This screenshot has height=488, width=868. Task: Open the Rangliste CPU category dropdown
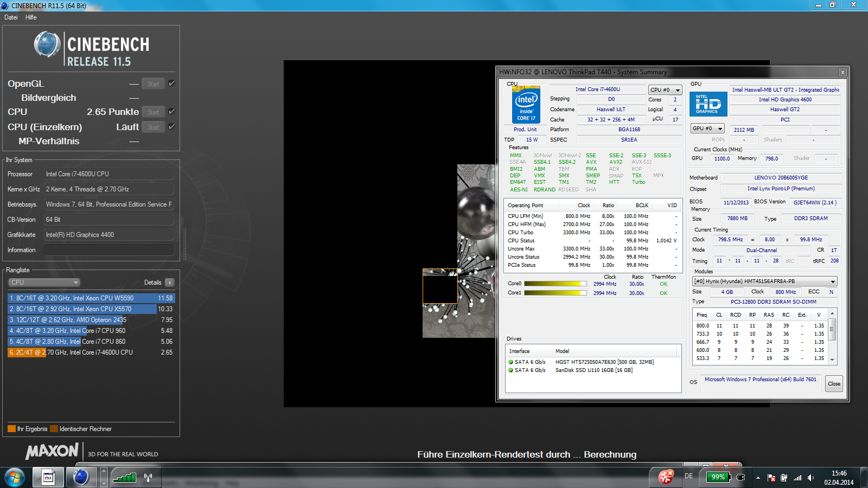tap(44, 282)
